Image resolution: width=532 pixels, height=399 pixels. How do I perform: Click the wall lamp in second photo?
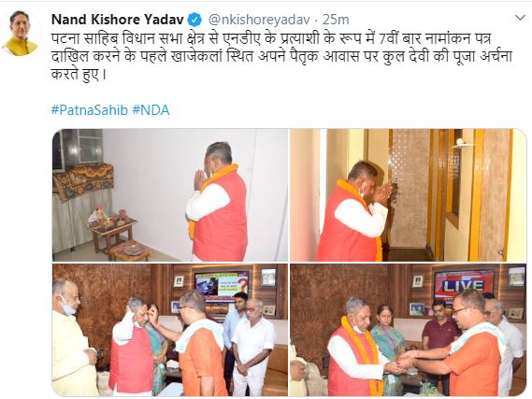coord(460,144)
